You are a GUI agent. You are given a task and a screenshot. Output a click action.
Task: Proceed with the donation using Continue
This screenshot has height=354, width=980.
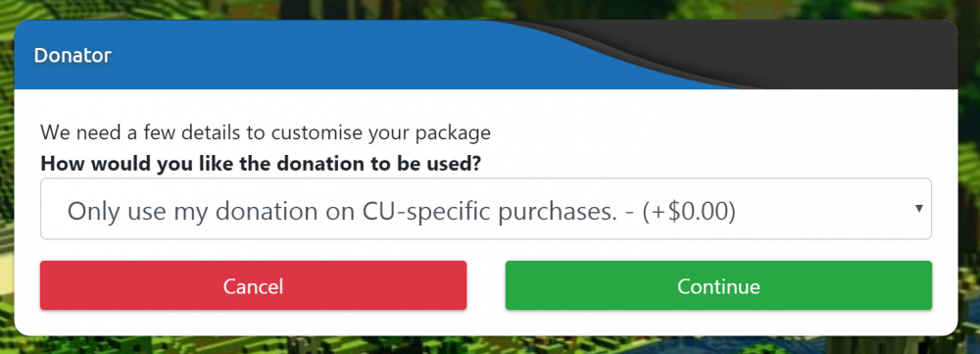pos(718,285)
